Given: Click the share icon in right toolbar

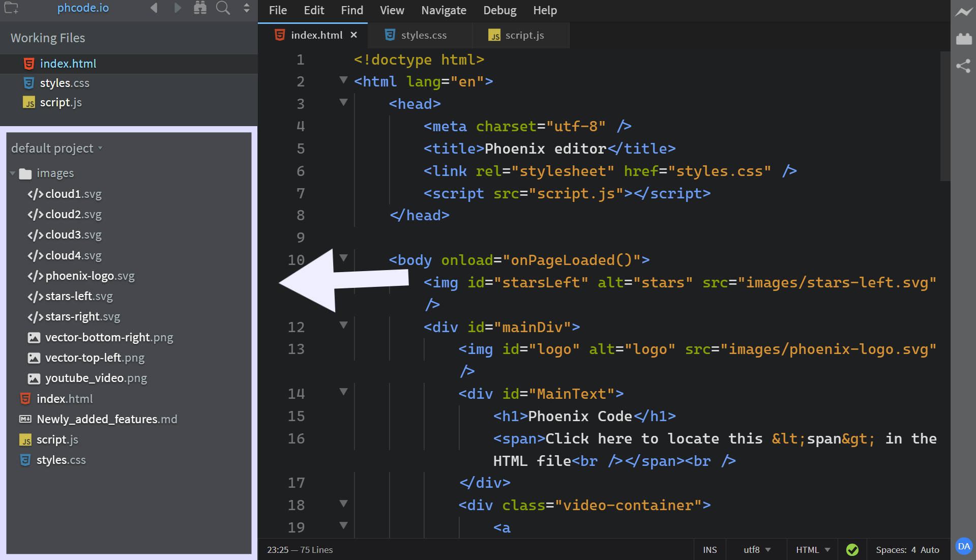Looking at the screenshot, I should point(963,66).
